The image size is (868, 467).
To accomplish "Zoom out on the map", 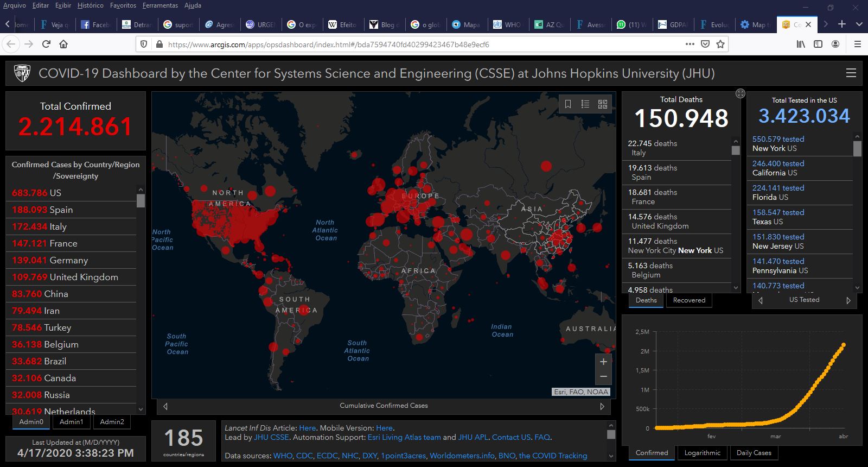I will point(603,376).
